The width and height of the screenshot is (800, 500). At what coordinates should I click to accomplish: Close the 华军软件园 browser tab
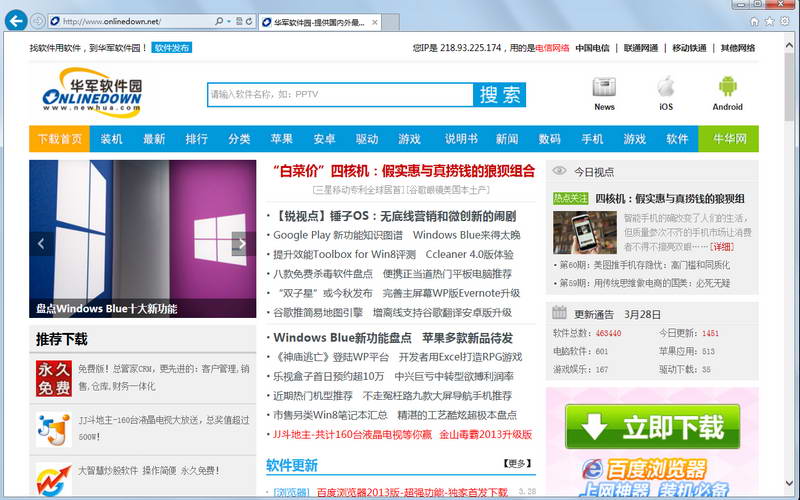[x=375, y=22]
